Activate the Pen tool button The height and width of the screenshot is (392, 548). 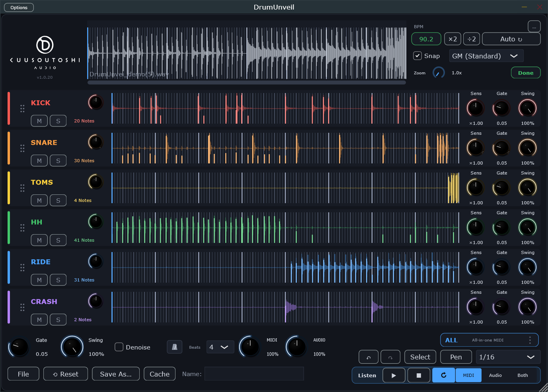coord(456,357)
